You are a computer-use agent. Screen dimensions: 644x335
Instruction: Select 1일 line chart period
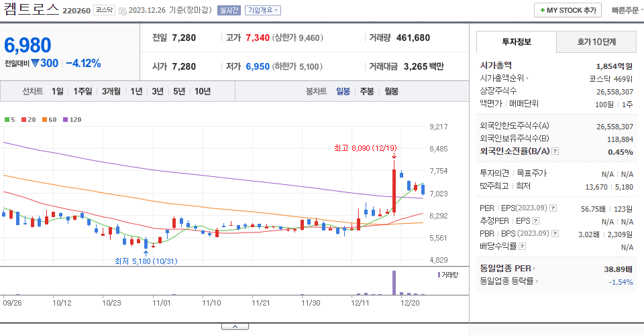point(58,91)
